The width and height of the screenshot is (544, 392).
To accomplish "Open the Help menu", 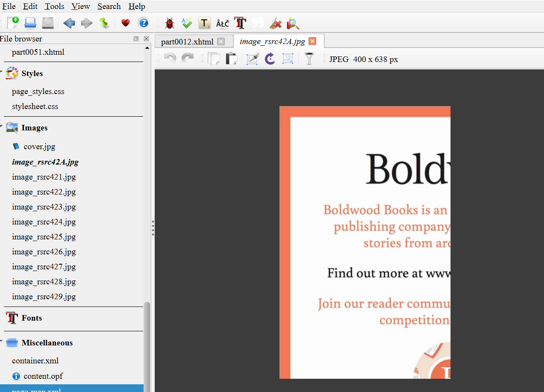I will [137, 6].
